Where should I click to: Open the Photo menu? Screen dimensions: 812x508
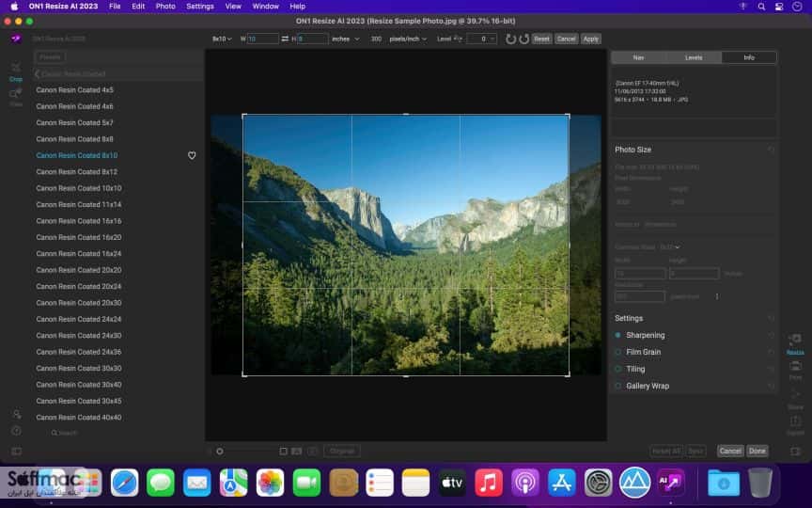click(x=165, y=7)
